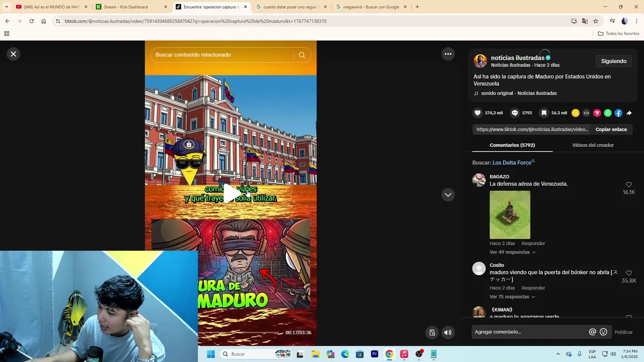Click Copiar enlace button
The height and width of the screenshot is (362, 644).
coord(611,129)
